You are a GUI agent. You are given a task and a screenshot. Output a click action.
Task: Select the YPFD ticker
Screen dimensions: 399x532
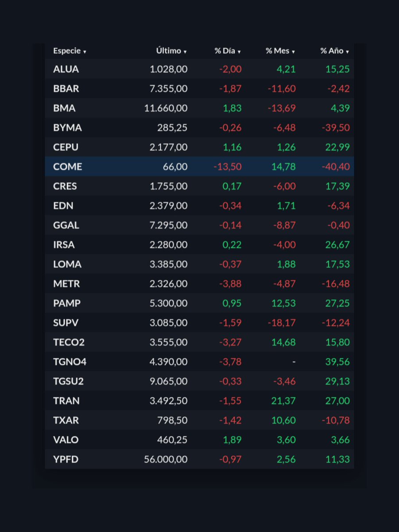[x=66, y=459]
